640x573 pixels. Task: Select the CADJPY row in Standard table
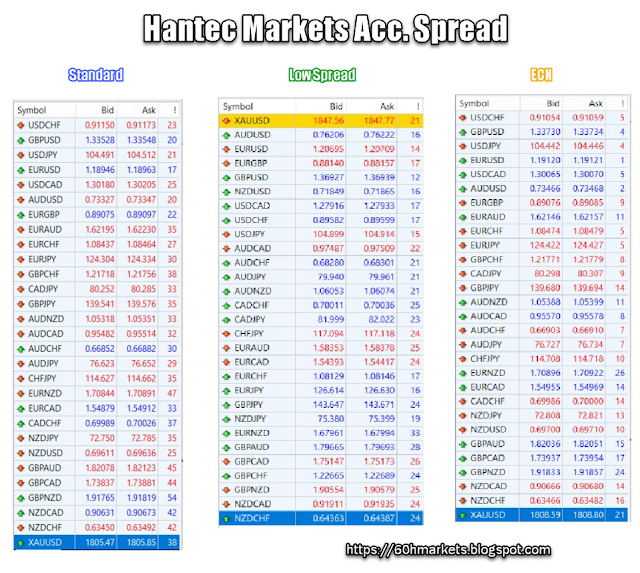click(97, 289)
